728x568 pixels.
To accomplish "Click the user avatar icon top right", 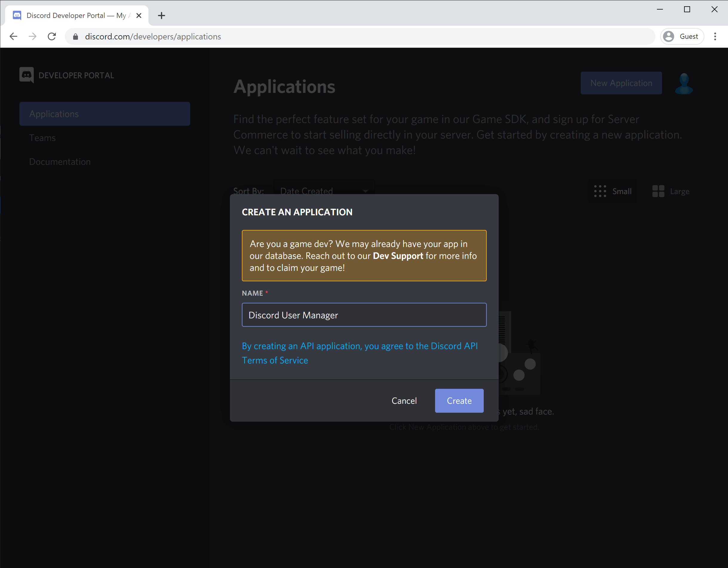I will (684, 83).
